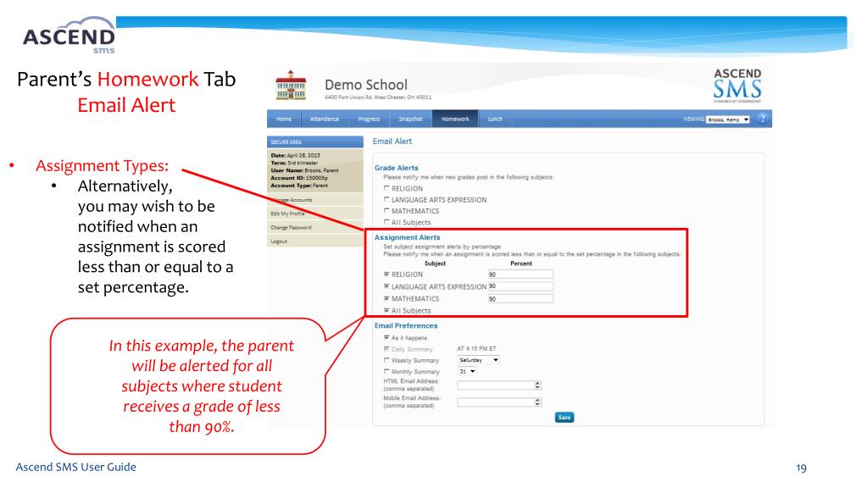Click the Email Preferences section heading
Image resolution: width=868 pixels, height=488 pixels.
click(406, 325)
